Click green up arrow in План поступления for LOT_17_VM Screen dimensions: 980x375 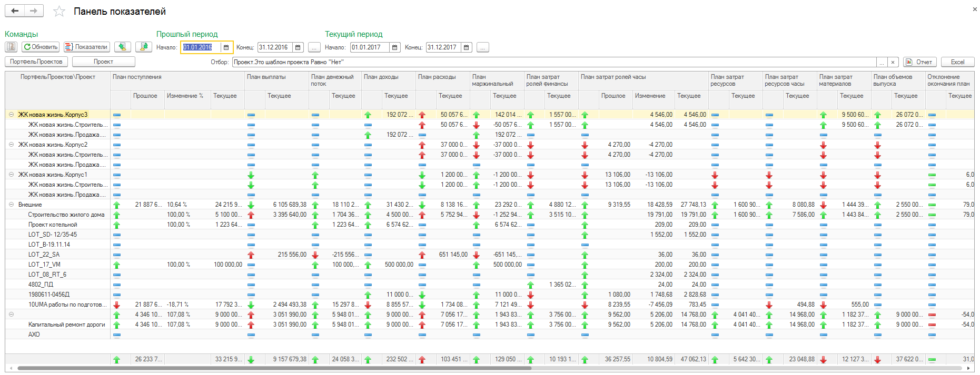tap(116, 265)
